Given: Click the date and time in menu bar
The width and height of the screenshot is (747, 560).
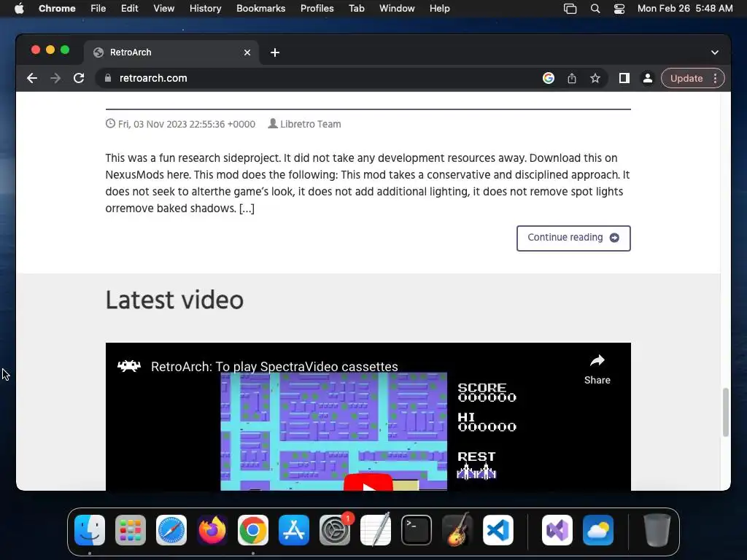Looking at the screenshot, I should (684, 9).
